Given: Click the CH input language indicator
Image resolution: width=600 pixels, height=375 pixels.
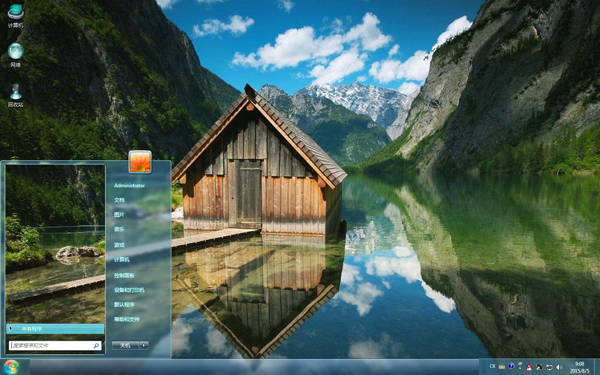Looking at the screenshot, I should coord(492,366).
